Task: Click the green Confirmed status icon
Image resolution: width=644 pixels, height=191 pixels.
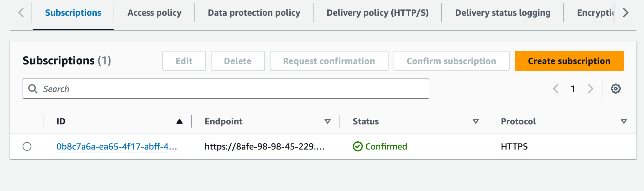Action: 357,146
